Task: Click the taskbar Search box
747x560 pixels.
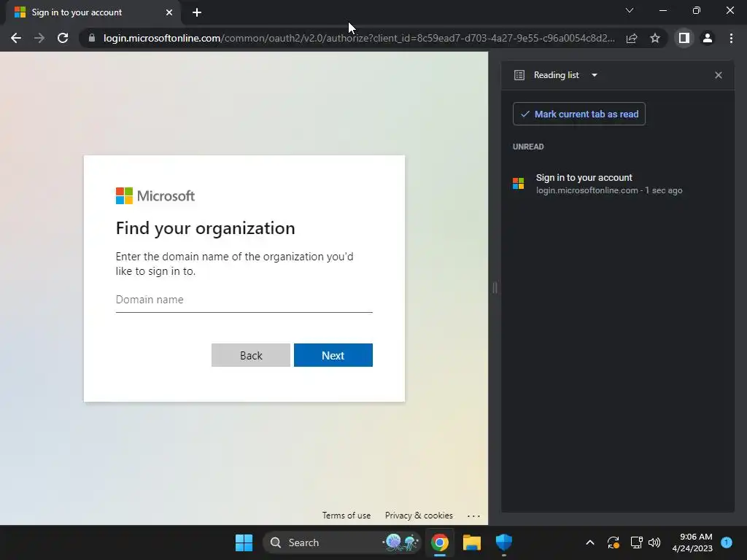Action: click(342, 542)
